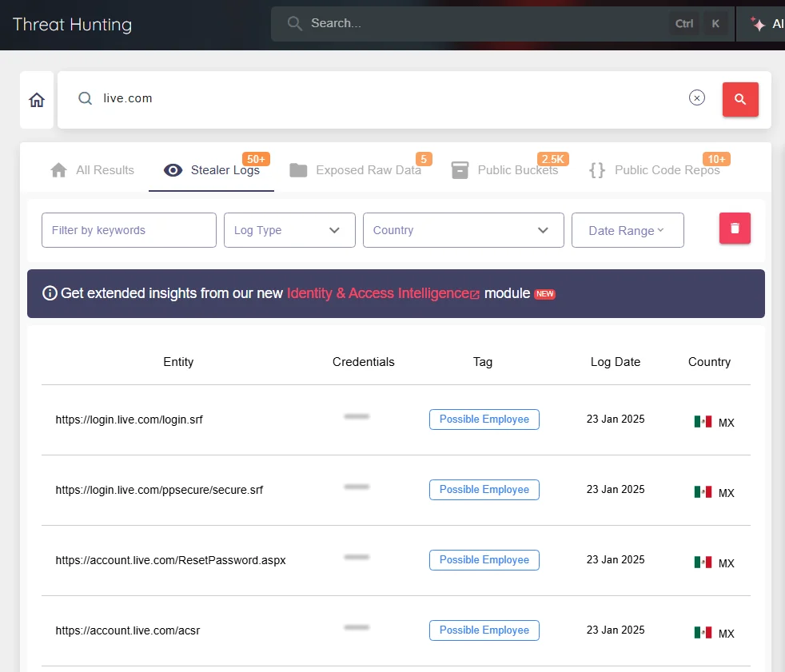Select the Stealer Logs tab
This screenshot has width=785, height=672.
pyautogui.click(x=211, y=170)
